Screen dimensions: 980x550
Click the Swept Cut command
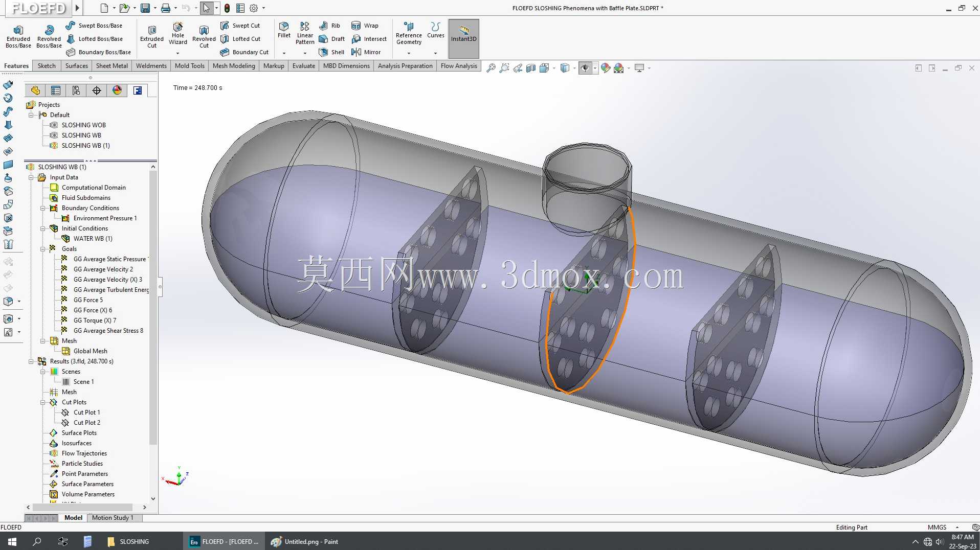coord(240,26)
